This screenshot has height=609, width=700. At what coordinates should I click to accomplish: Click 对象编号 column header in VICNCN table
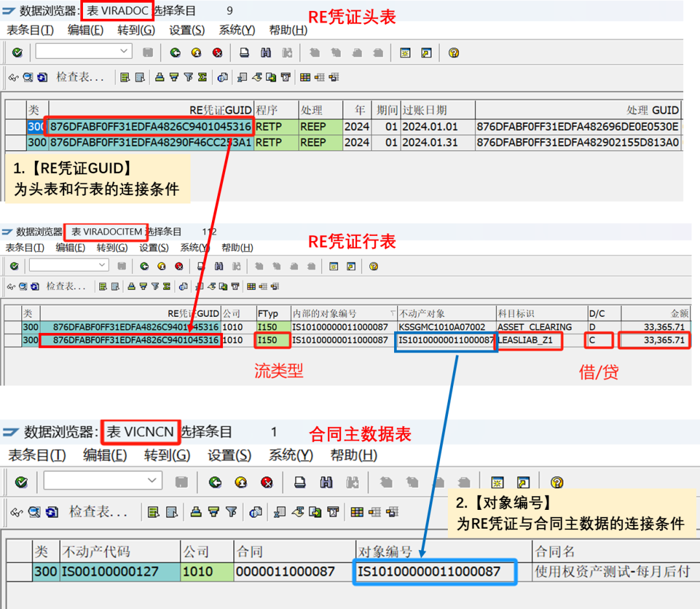pos(444,551)
